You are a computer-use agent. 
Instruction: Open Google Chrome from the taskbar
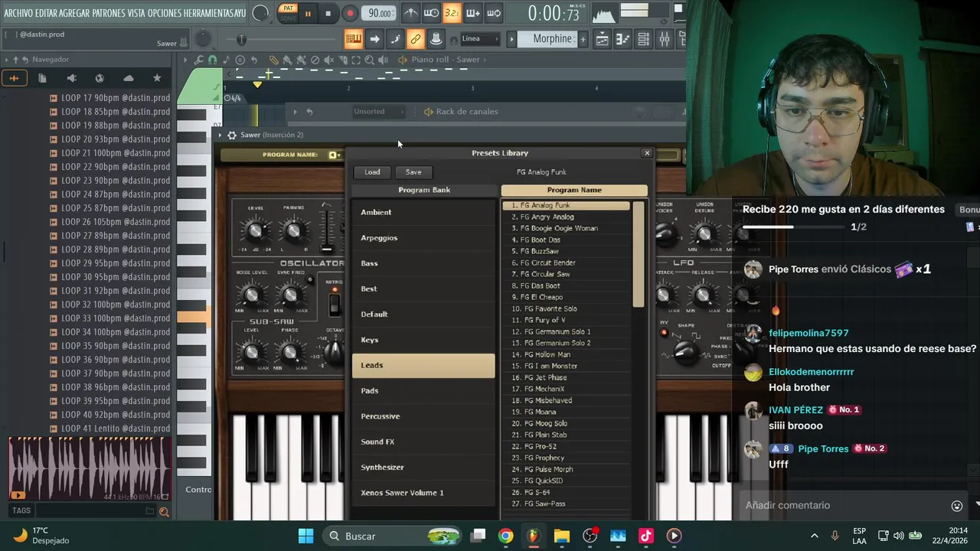tap(505, 536)
